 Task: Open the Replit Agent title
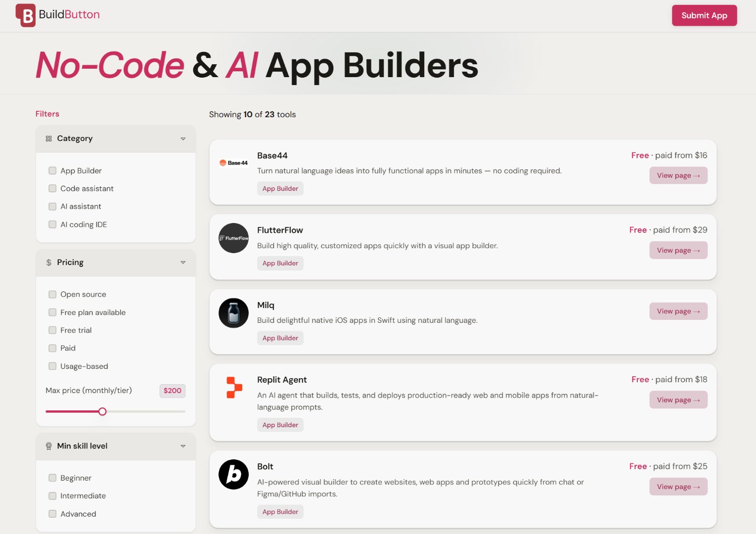pyautogui.click(x=282, y=380)
